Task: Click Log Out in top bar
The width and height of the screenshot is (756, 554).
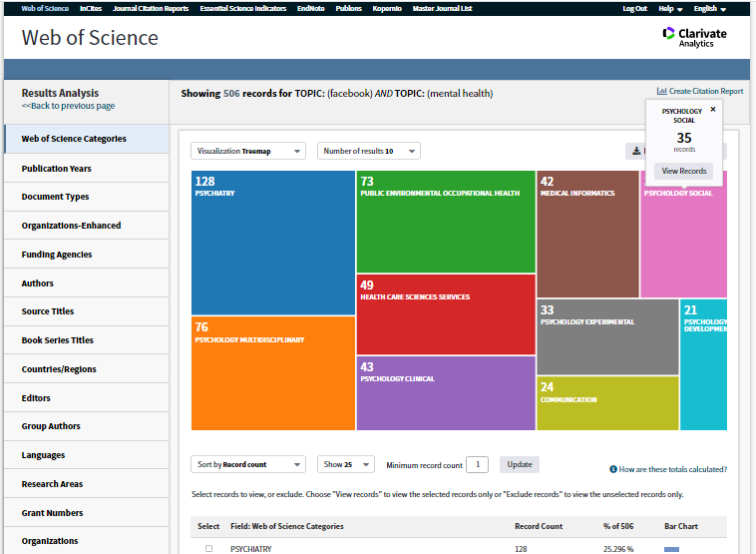Action: [x=634, y=9]
